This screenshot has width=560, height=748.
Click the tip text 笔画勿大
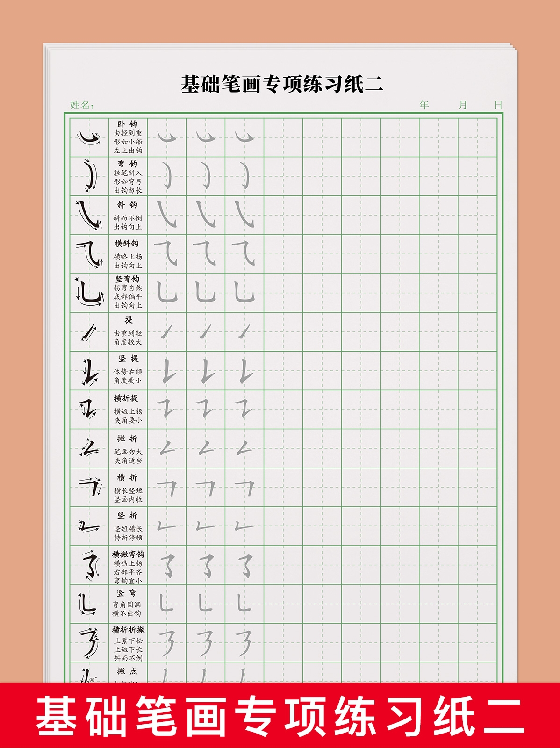click(x=128, y=452)
